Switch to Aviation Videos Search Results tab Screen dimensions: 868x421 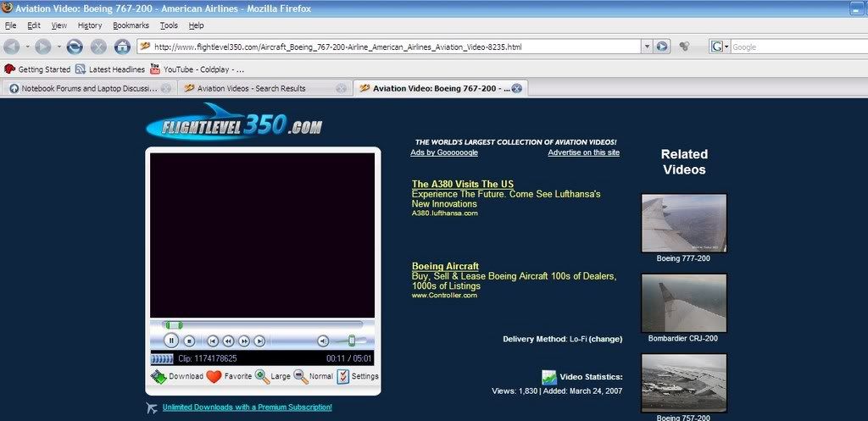click(252, 88)
